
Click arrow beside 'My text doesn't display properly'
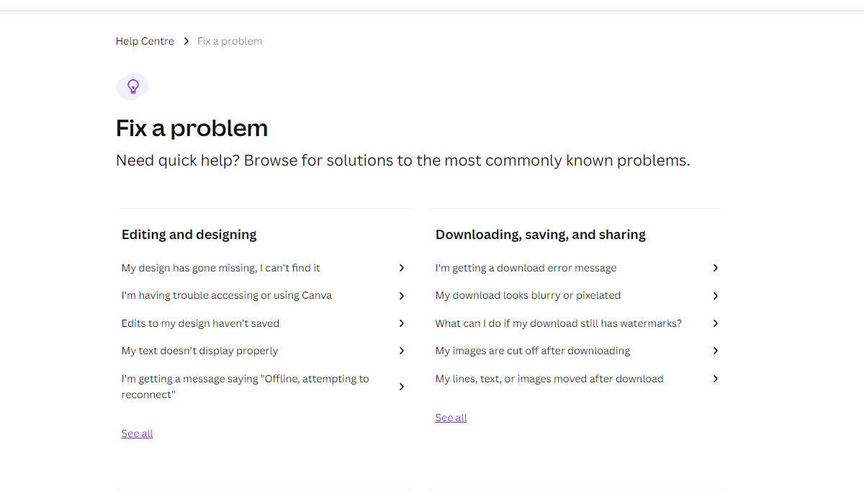402,351
